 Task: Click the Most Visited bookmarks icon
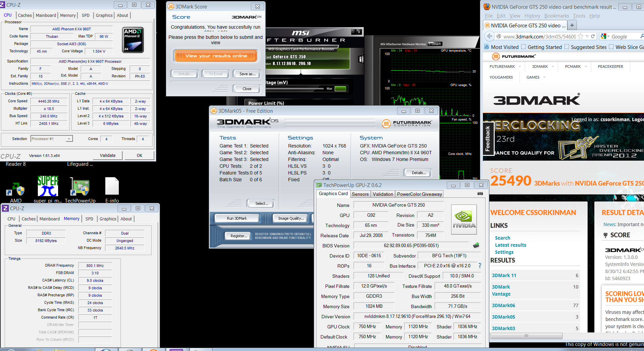[x=487, y=47]
